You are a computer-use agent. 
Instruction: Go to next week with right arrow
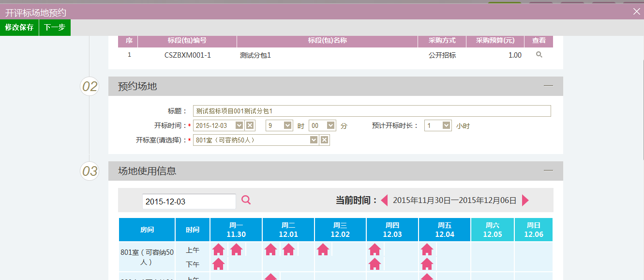point(525,200)
